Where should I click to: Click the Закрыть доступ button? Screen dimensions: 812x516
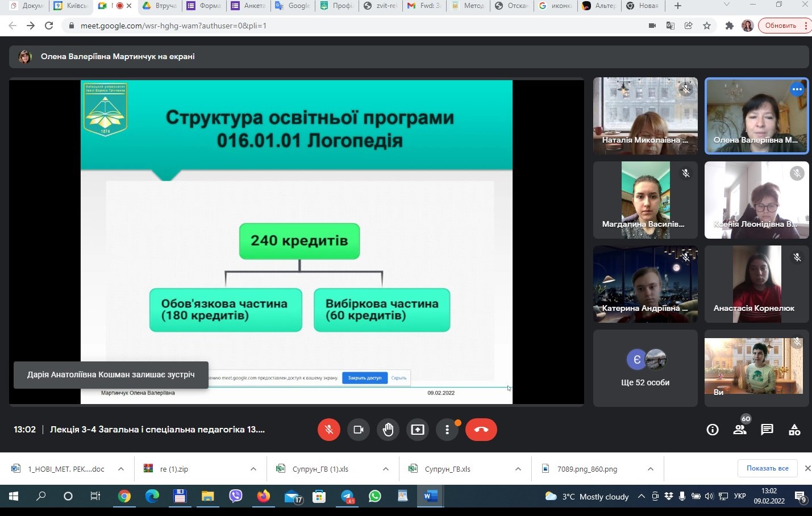(364, 378)
